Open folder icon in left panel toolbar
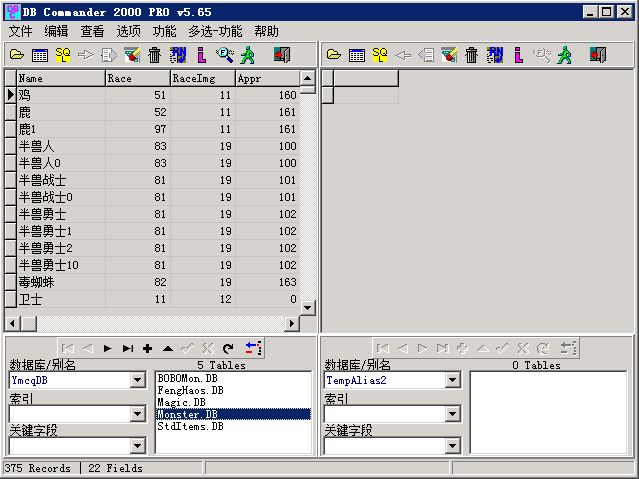Screen dimensions: 639x479 16,55
